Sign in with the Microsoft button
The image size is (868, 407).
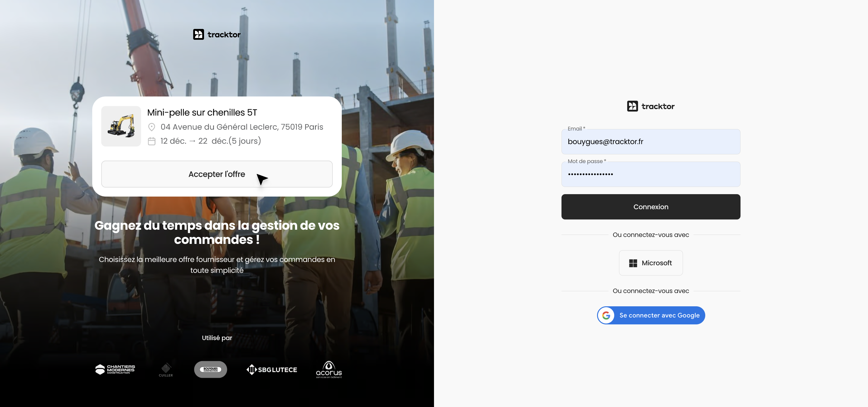pos(651,263)
